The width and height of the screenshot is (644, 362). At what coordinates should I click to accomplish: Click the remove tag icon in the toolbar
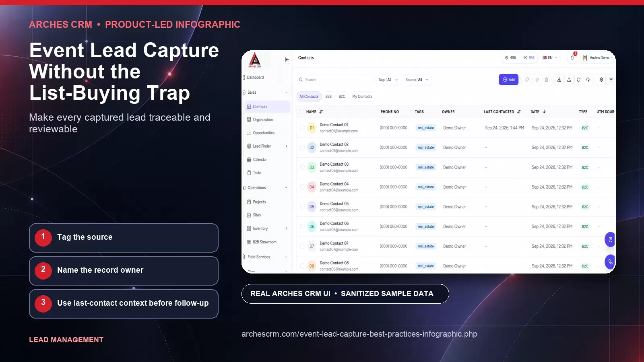pyautogui.click(x=537, y=80)
